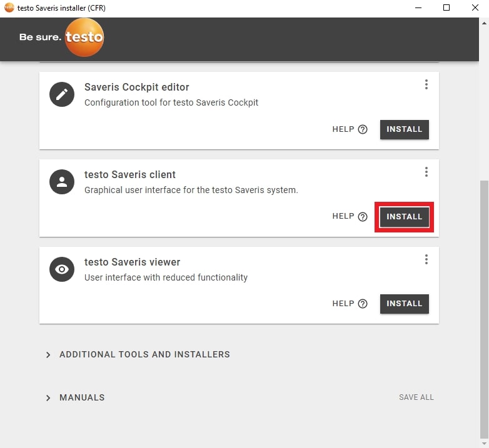Install the testo Saveris viewer
The height and width of the screenshot is (448, 489).
(404, 304)
